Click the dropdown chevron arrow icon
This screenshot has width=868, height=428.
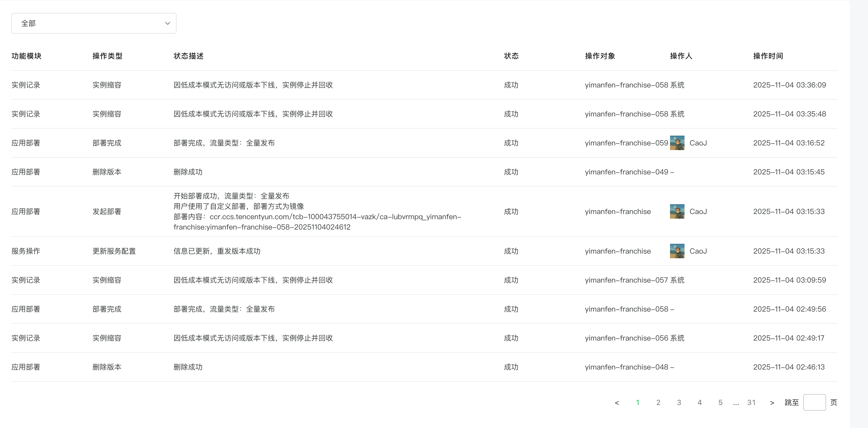(x=167, y=23)
